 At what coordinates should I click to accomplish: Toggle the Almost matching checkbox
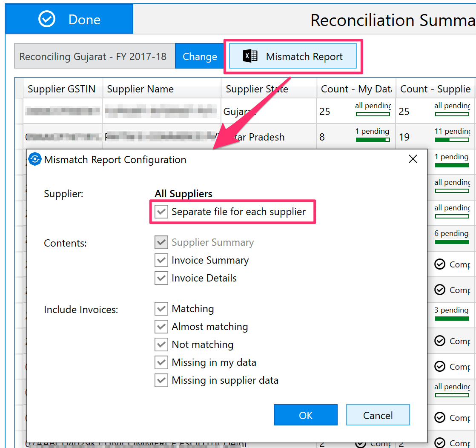tap(161, 327)
